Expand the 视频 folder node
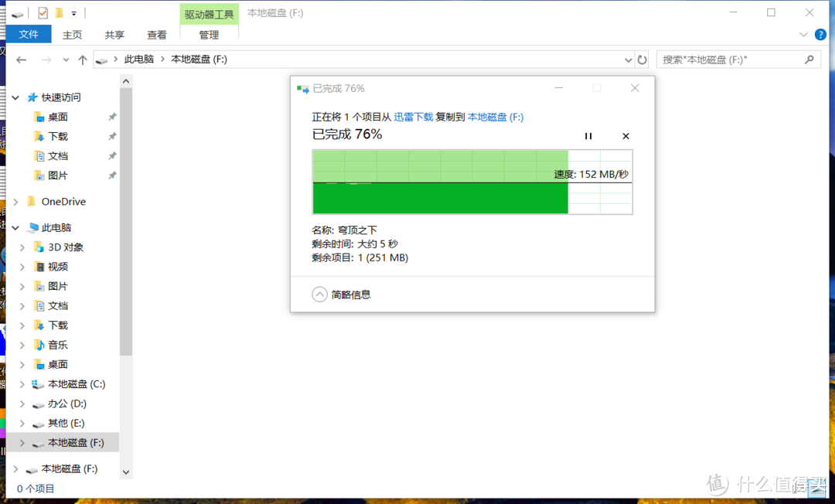The image size is (835, 504). [x=22, y=267]
